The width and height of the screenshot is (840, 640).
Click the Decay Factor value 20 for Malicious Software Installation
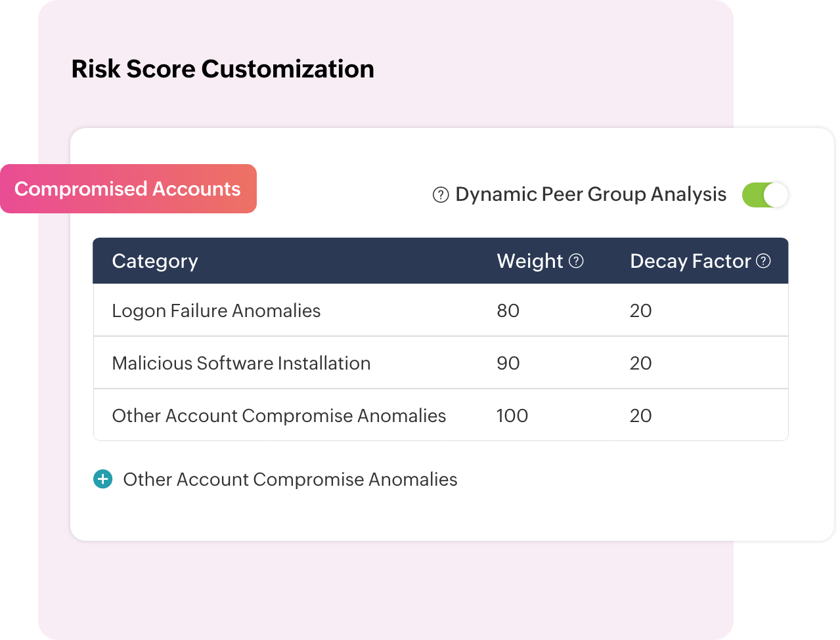(641, 362)
